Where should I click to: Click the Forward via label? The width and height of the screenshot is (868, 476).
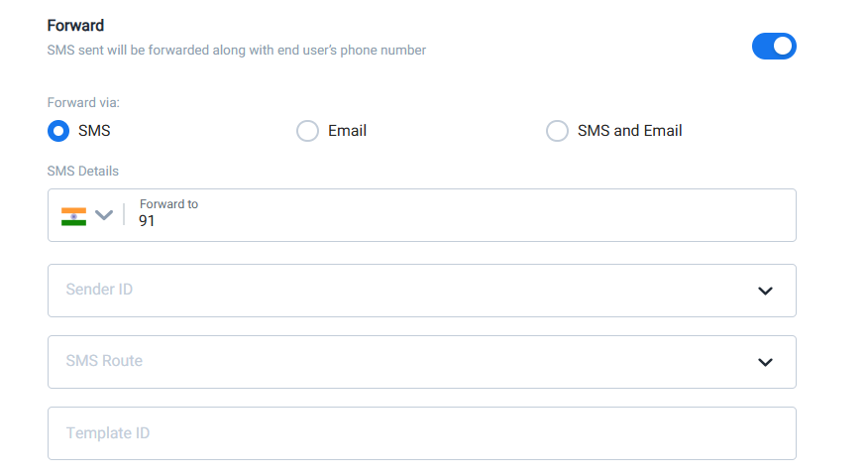point(83,102)
